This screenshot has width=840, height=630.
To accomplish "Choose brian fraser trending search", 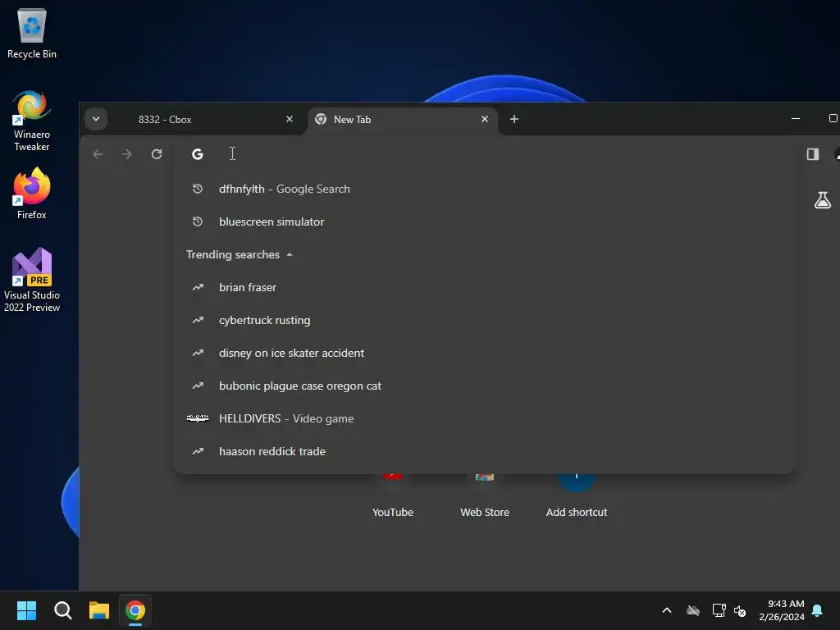I will [x=485, y=287].
